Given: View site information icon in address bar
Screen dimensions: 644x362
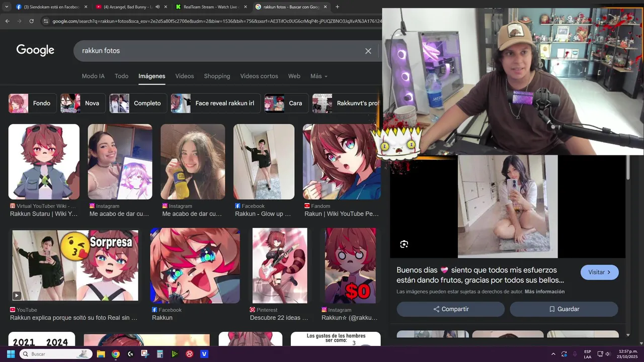Looking at the screenshot, I should click(46, 21).
